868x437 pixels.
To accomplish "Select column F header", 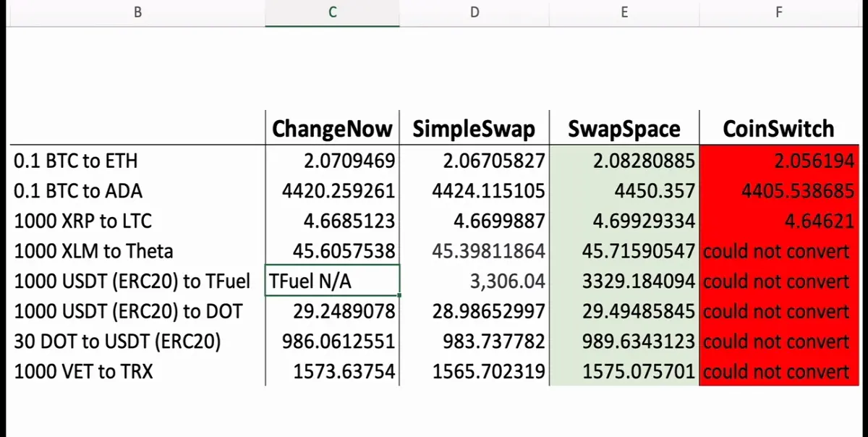I will tap(779, 13).
